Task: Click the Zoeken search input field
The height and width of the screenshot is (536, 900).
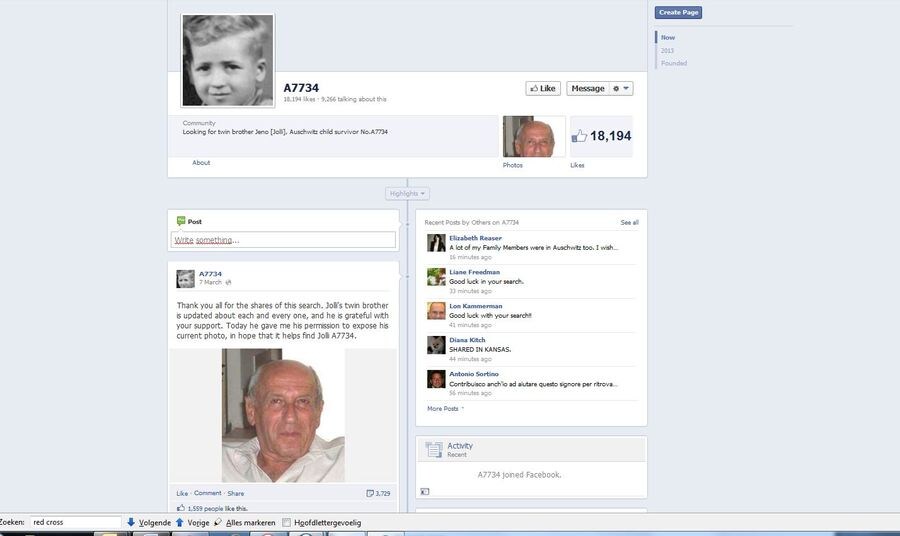Action: pos(75,522)
